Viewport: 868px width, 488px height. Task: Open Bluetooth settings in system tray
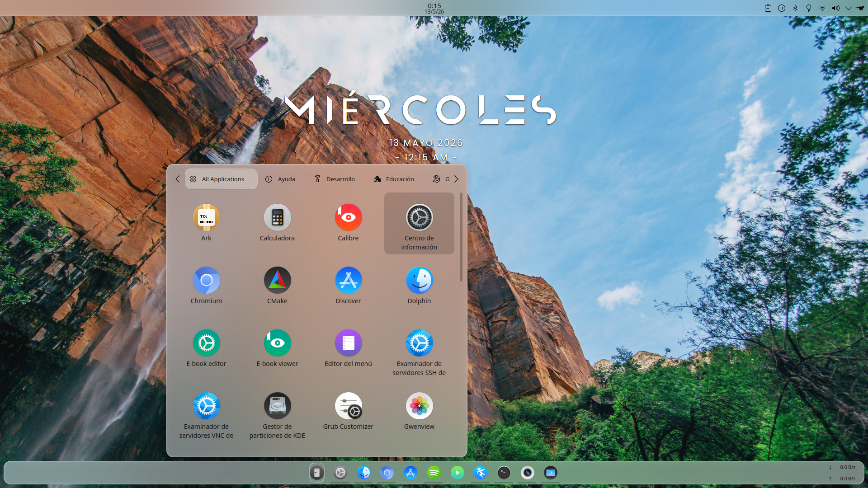[x=795, y=8]
